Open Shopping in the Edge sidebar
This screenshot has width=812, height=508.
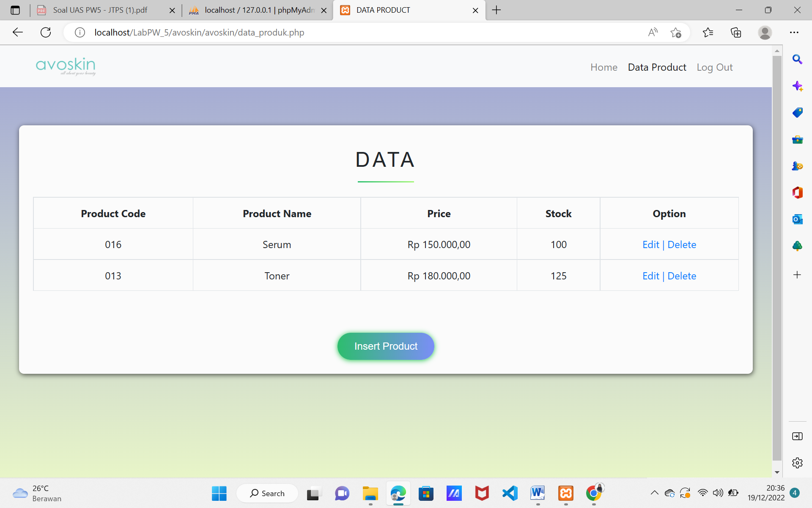coord(798,113)
